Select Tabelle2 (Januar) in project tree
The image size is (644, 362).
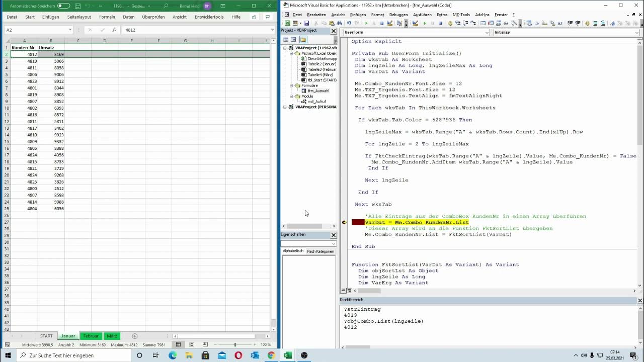(322, 64)
